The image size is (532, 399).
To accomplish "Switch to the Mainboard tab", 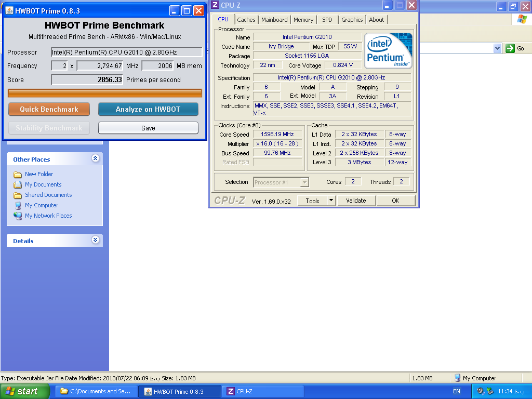I will [x=274, y=20].
